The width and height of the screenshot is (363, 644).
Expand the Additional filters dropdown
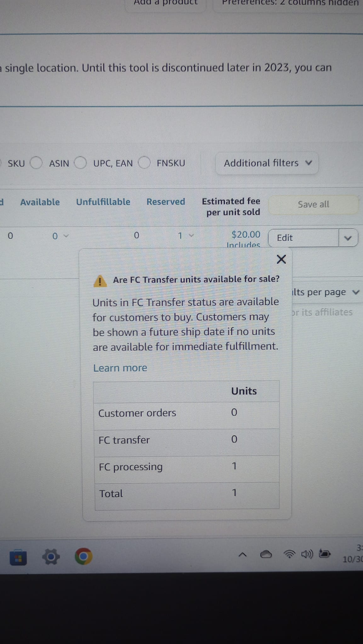pyautogui.click(x=267, y=163)
